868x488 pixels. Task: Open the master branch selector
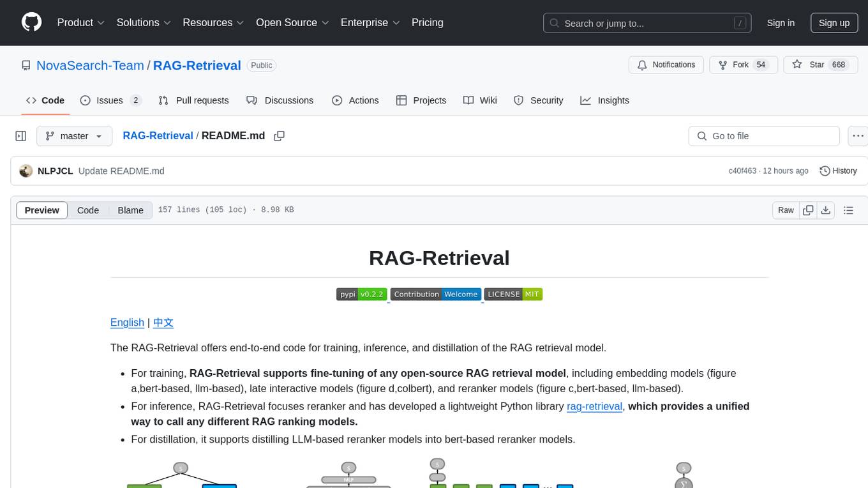pyautogui.click(x=75, y=136)
